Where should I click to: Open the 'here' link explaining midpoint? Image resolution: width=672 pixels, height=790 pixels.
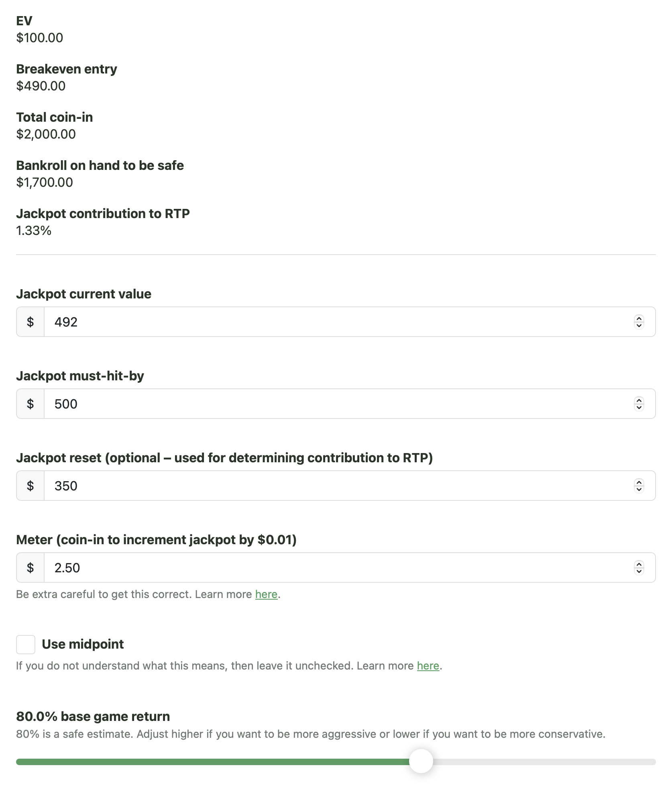point(428,666)
